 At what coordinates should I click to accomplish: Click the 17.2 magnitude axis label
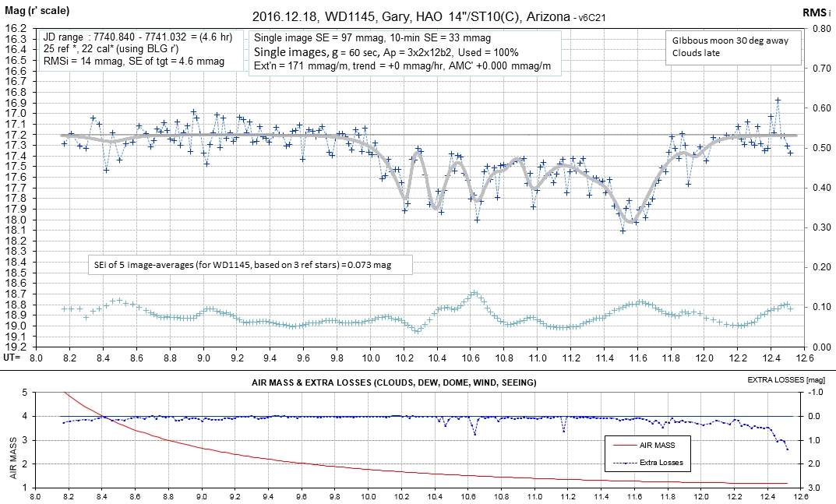[15, 135]
